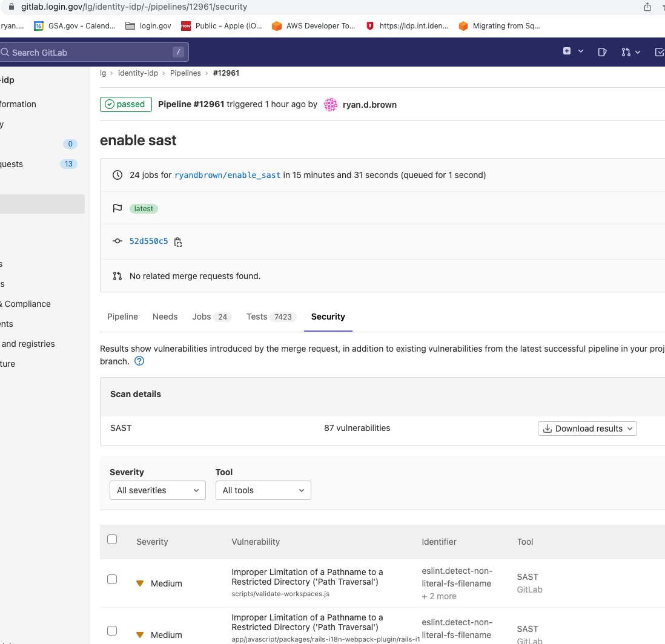Open the Public - Apple bookmark
Image resolution: width=665 pixels, height=644 pixels.
(x=222, y=26)
